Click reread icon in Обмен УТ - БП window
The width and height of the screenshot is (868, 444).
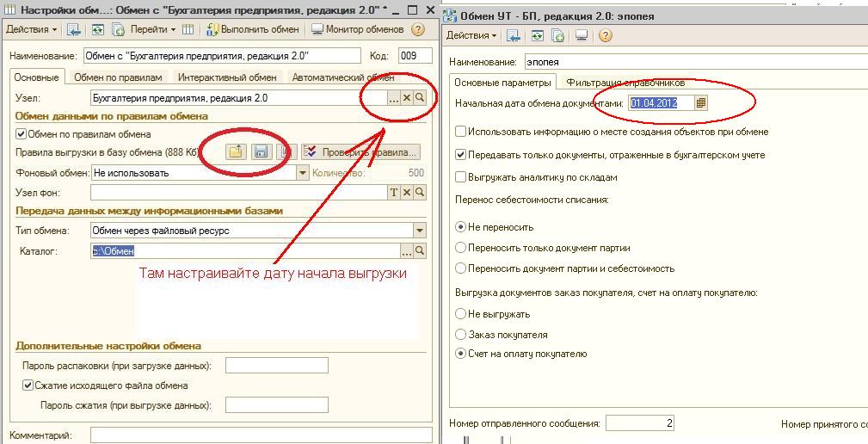[x=538, y=36]
